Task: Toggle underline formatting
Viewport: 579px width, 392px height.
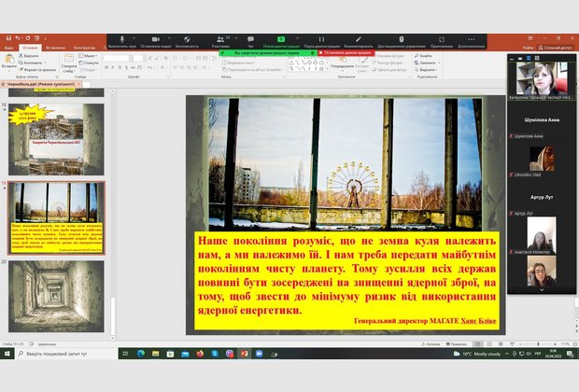Action: (x=120, y=67)
